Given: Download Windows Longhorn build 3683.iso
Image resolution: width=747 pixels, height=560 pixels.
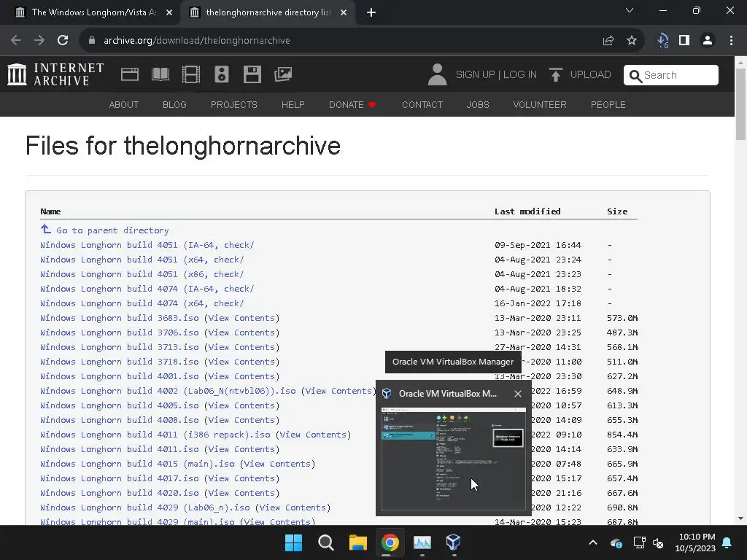Looking at the screenshot, I should (x=120, y=318).
